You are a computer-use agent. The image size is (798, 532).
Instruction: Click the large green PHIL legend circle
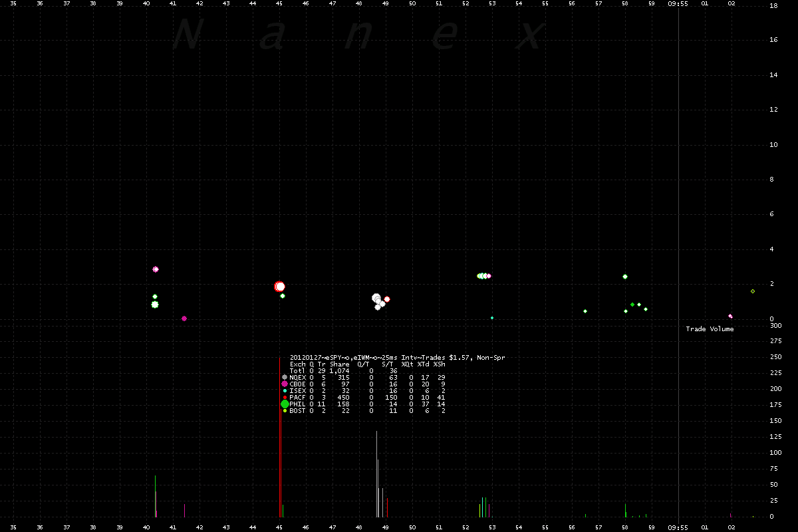[x=285, y=404]
